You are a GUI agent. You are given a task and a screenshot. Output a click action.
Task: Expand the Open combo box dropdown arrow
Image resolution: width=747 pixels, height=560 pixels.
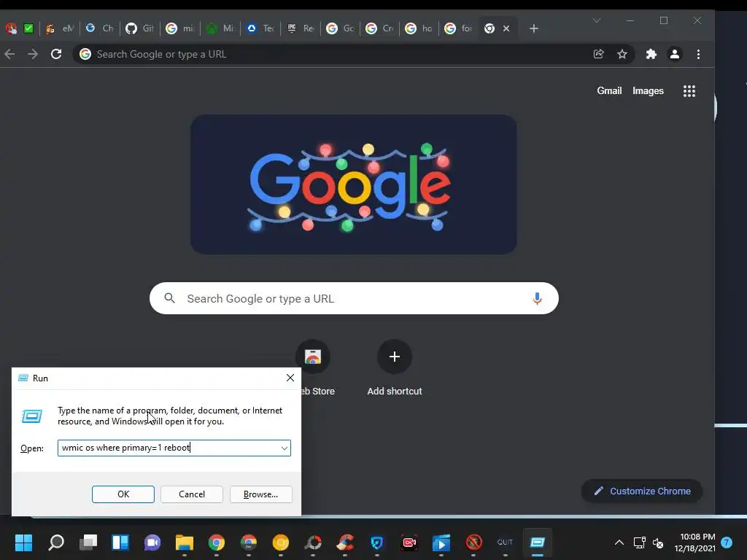285,448
